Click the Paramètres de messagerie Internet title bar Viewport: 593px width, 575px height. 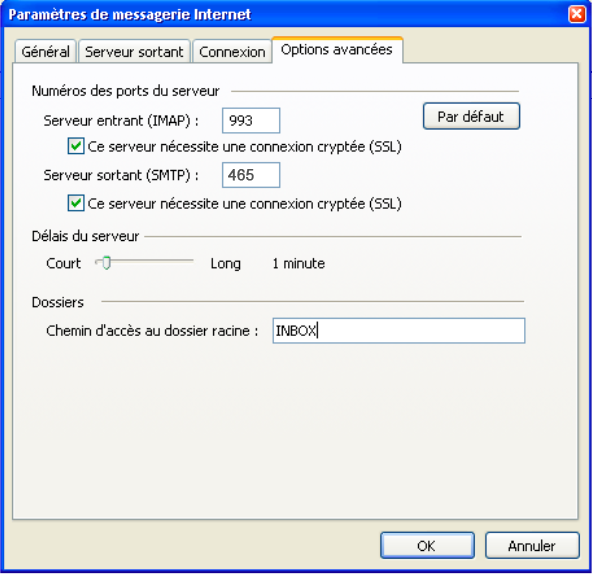[x=284, y=14]
